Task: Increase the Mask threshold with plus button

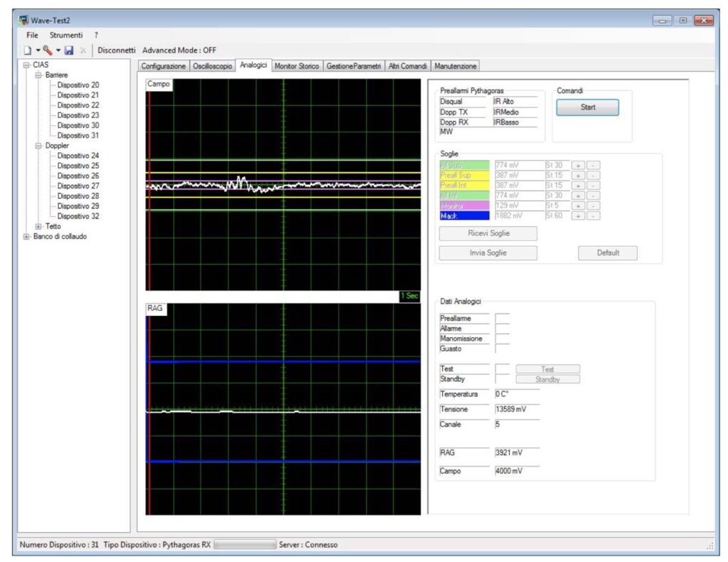Action: (x=578, y=216)
